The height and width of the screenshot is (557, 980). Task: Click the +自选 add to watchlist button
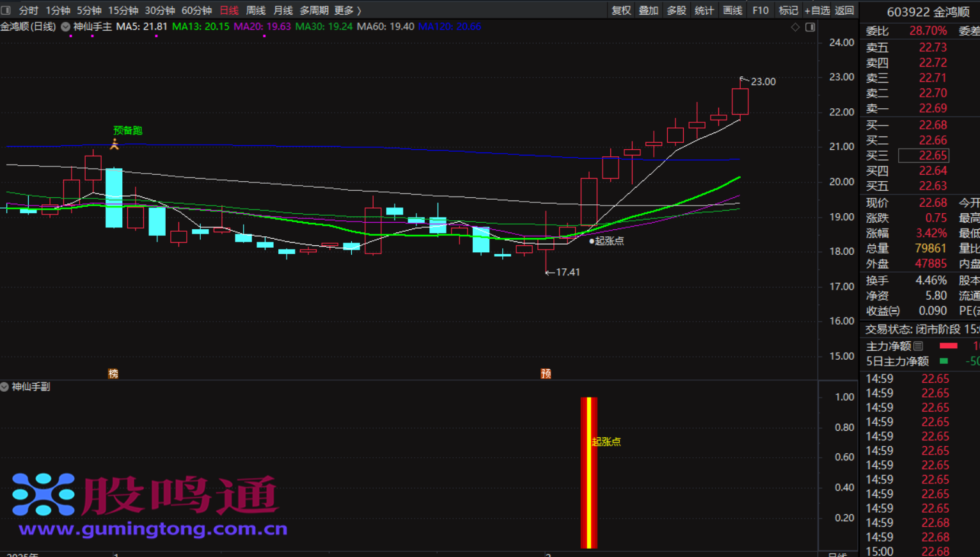[x=817, y=10]
